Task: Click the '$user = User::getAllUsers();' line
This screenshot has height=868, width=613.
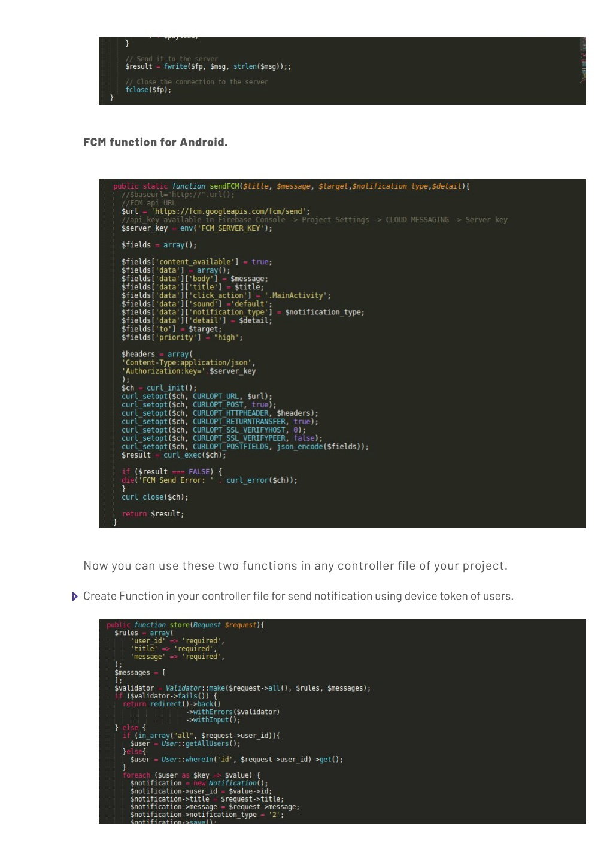Action: (x=185, y=743)
